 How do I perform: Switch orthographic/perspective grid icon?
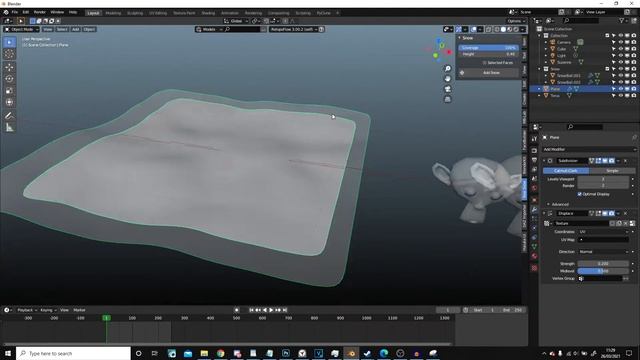coord(448,99)
